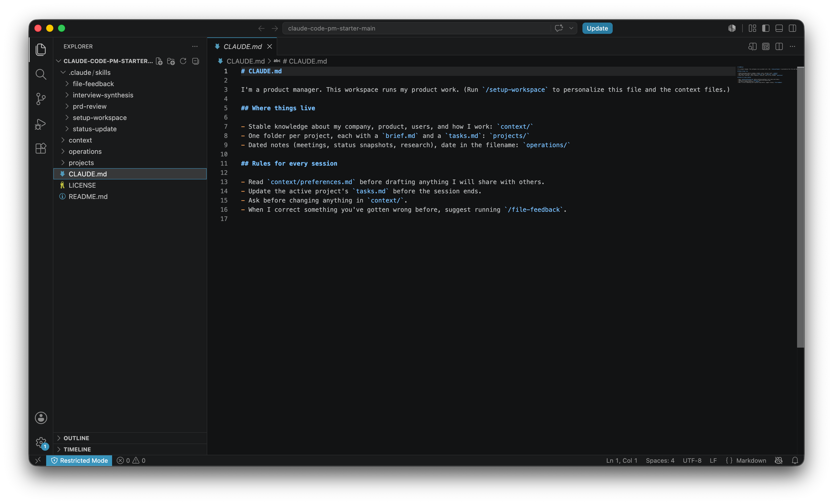Open the Extensions view
This screenshot has width=833, height=504.
pos(41,148)
